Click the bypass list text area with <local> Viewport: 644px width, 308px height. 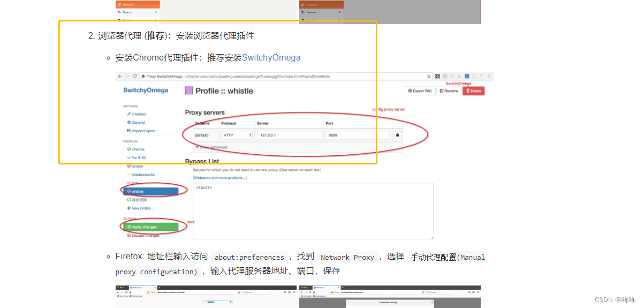click(313, 211)
